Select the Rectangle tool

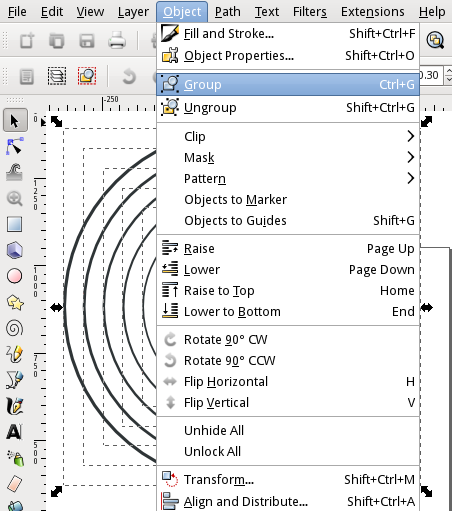point(15,224)
